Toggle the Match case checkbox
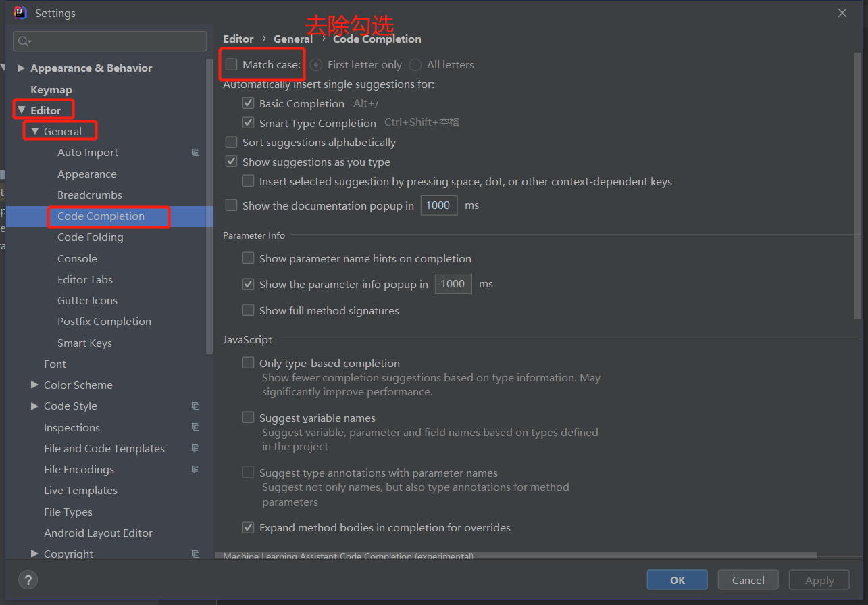The image size is (868, 605). (232, 64)
